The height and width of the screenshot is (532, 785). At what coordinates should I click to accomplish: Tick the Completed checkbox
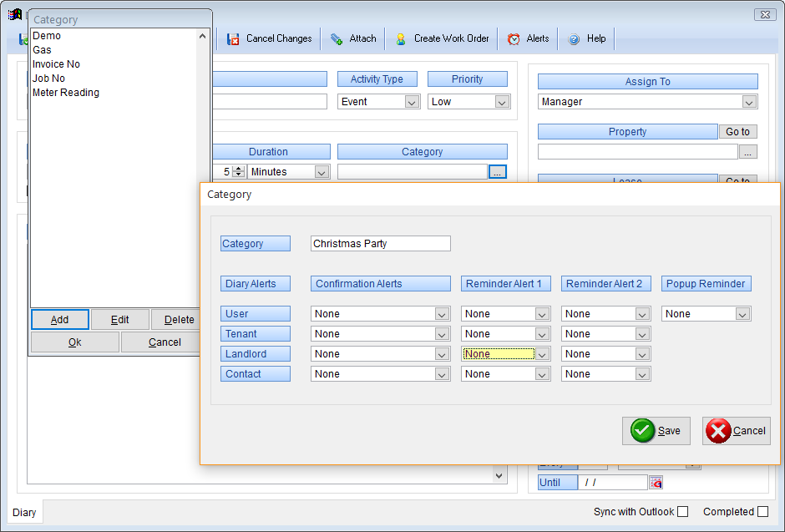pyautogui.click(x=762, y=512)
